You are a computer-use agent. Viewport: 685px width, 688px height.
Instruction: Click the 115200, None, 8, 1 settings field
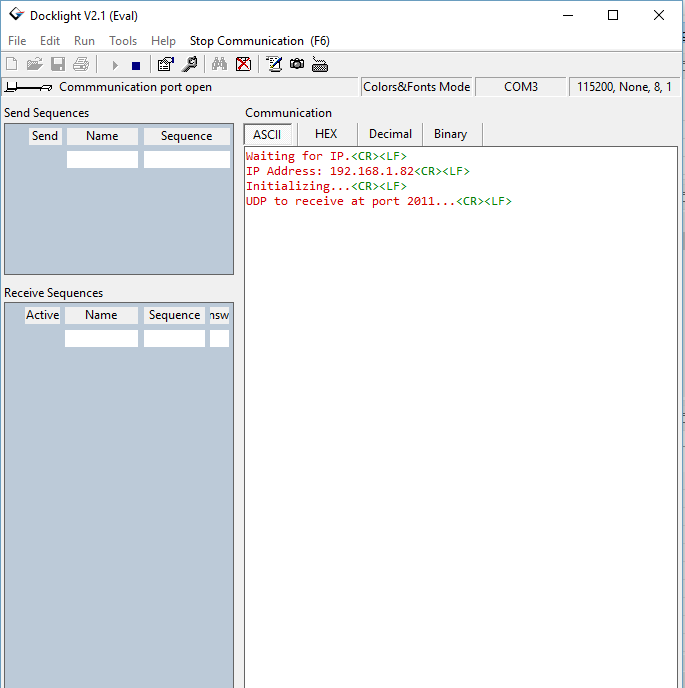[624, 87]
